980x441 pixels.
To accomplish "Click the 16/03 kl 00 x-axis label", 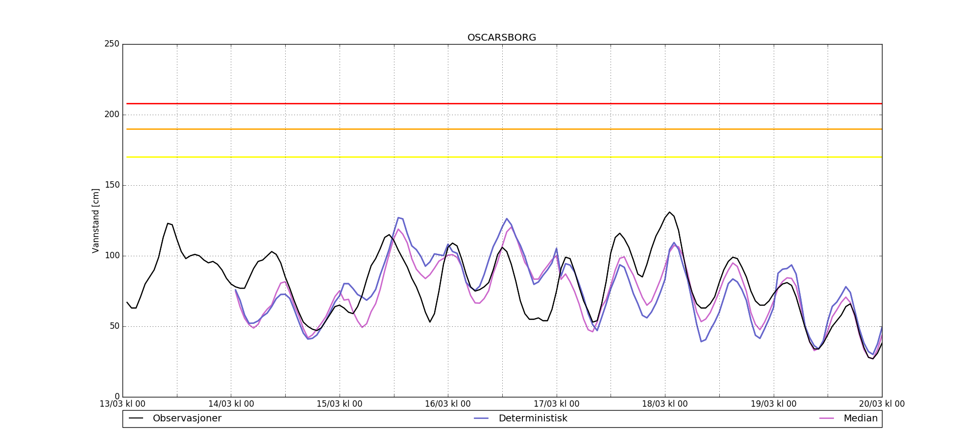I will click(x=448, y=404).
